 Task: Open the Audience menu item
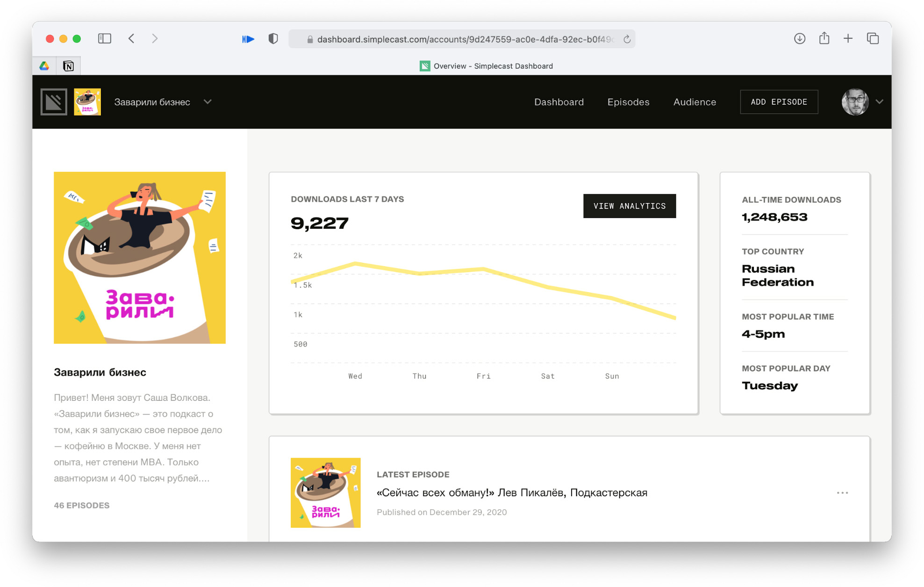pos(694,102)
